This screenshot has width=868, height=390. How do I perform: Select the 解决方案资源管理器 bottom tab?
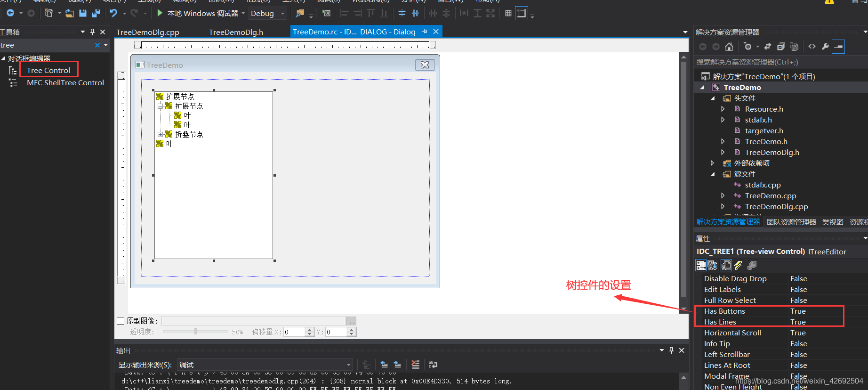coord(728,222)
